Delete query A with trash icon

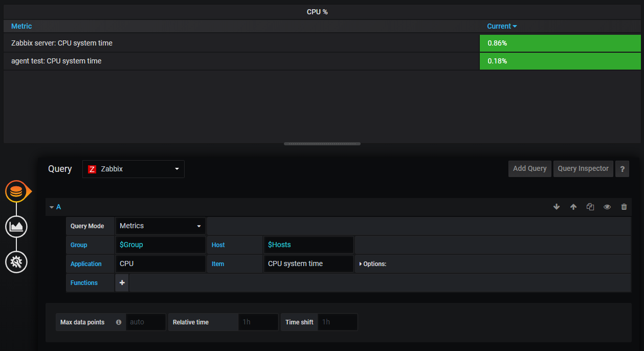tap(624, 207)
